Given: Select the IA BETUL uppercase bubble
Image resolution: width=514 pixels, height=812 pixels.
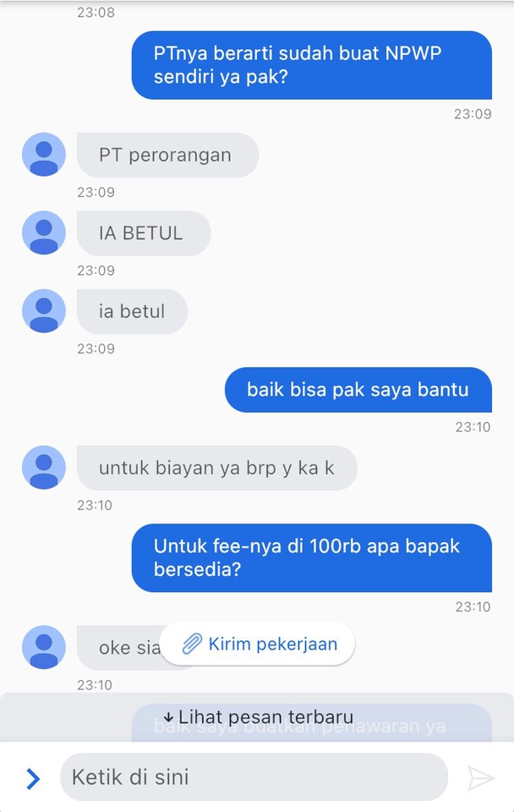Looking at the screenshot, I should point(144,233).
